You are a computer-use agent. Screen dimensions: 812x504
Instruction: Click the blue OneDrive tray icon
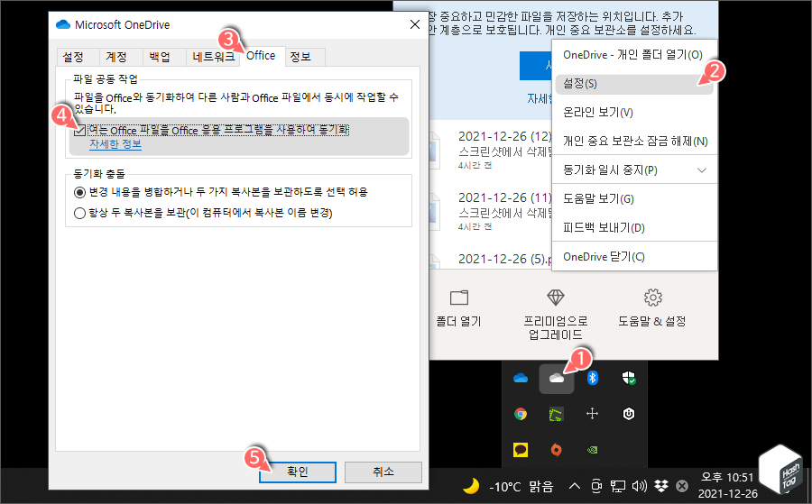click(x=521, y=379)
